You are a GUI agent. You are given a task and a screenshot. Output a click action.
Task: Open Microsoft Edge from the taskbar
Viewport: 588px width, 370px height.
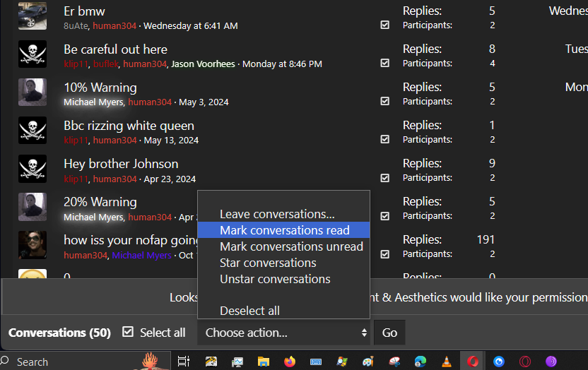[421, 362]
